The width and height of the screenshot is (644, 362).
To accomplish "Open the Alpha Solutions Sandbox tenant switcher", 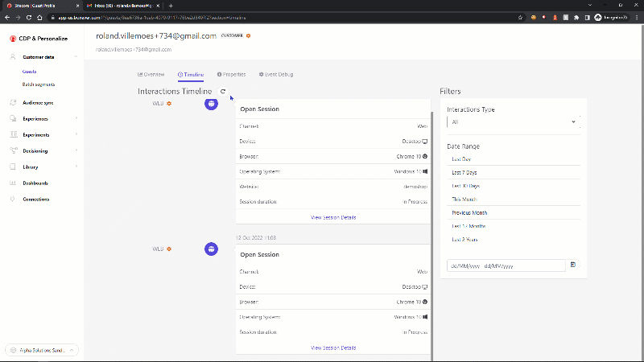I will pos(42,350).
